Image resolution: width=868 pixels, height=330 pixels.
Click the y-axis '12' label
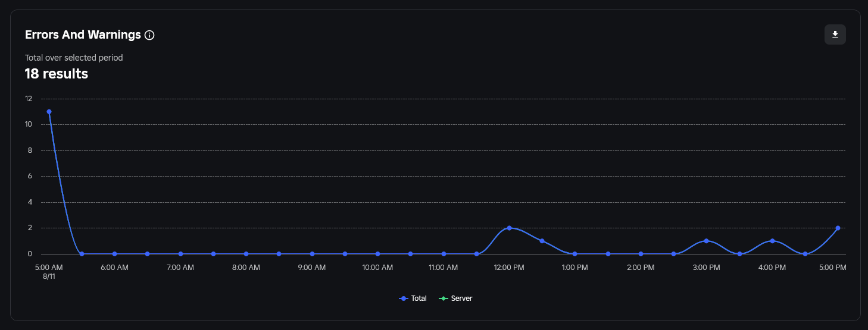coord(29,99)
